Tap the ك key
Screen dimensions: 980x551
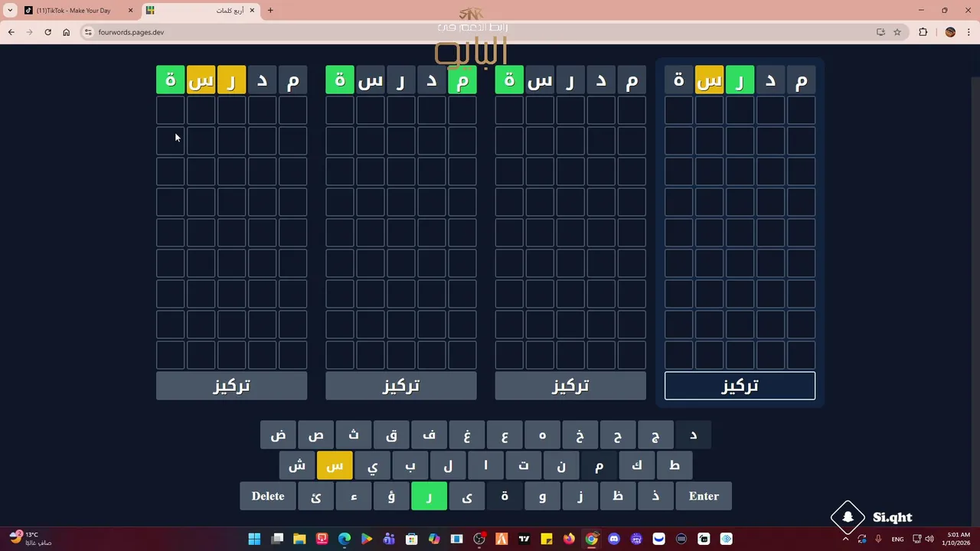point(636,465)
